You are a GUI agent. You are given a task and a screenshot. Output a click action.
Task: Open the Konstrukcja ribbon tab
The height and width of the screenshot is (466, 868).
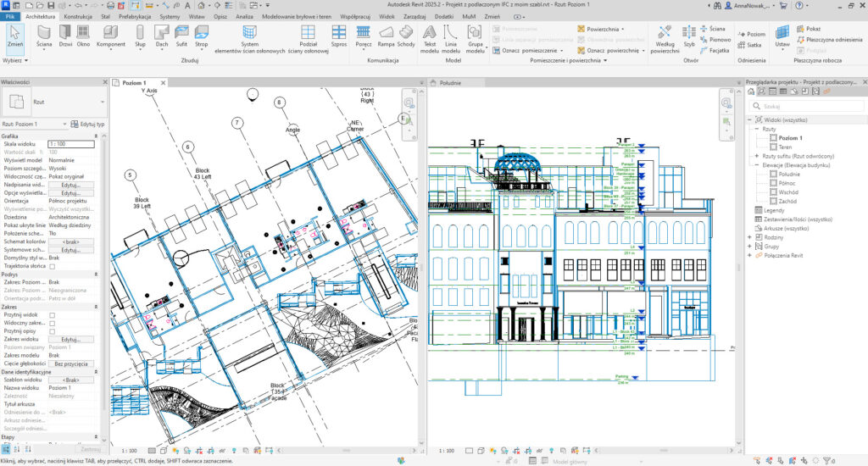[x=78, y=15]
